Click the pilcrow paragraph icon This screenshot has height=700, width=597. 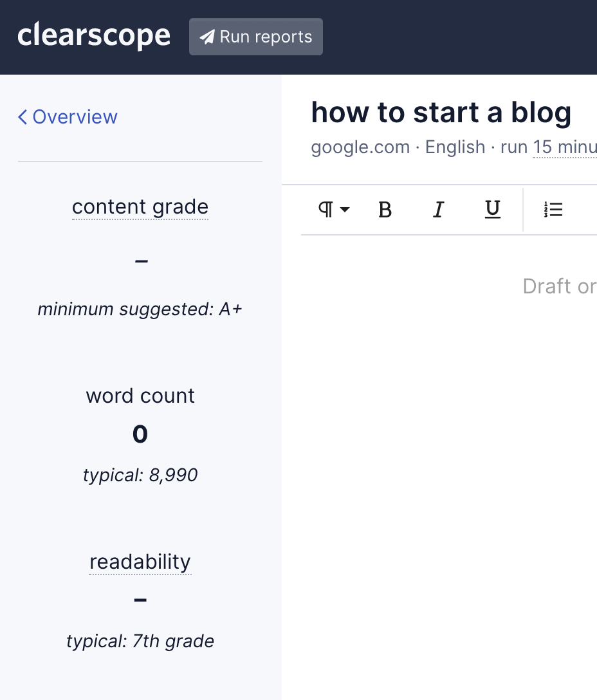tap(326, 210)
